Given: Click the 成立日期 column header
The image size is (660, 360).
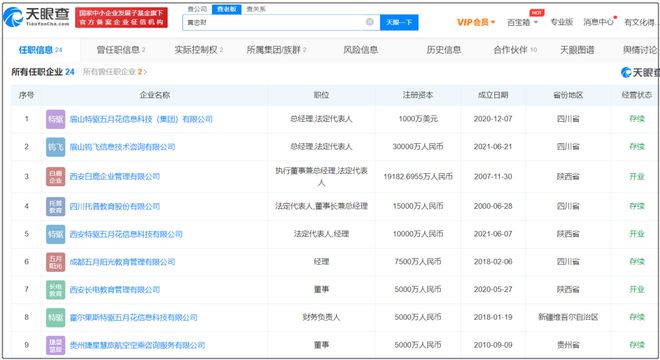Looking at the screenshot, I should pos(493,95).
